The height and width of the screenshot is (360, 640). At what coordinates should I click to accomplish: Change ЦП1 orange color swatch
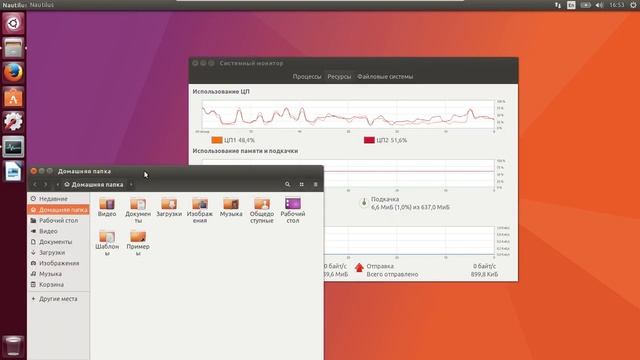click(x=217, y=140)
